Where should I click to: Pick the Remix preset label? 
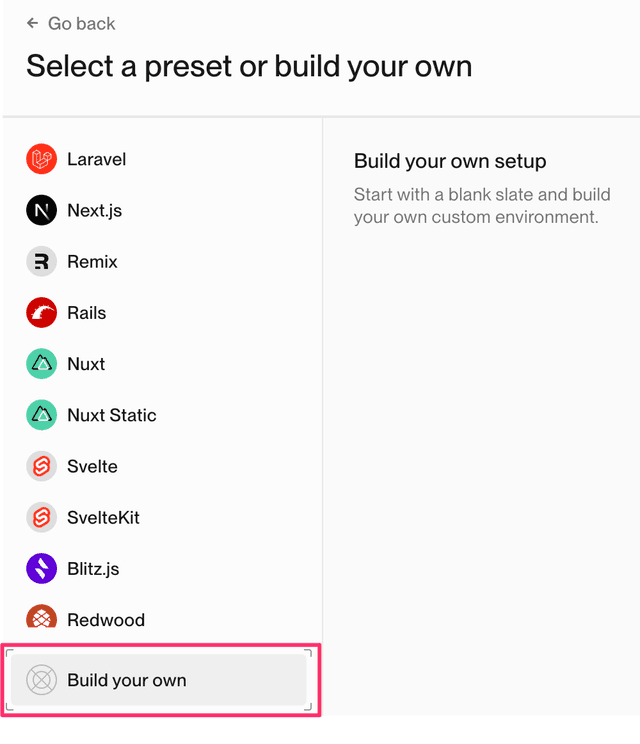(92, 262)
